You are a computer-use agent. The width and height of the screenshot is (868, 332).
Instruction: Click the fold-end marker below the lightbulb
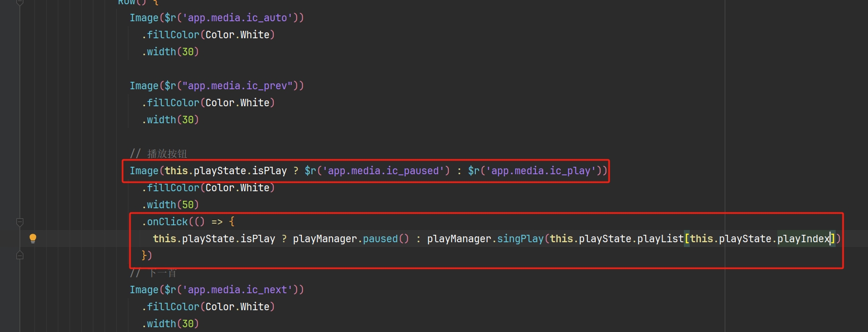(20, 256)
